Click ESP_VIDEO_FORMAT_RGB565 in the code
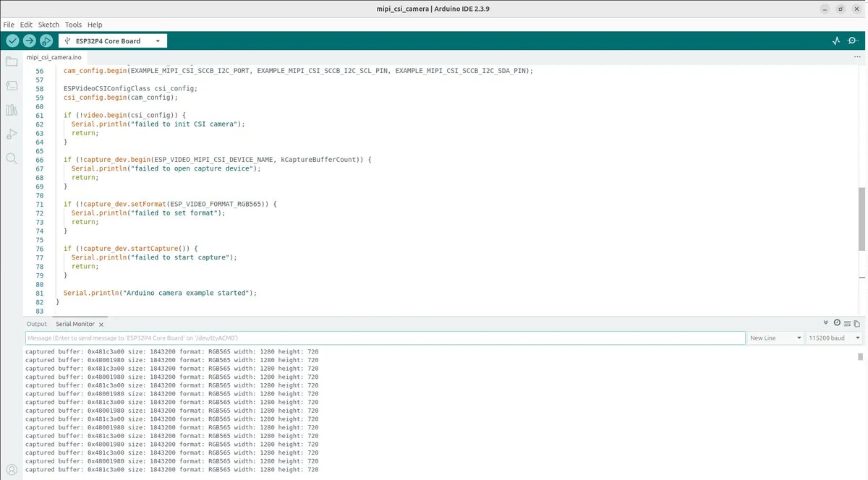This screenshot has width=868, height=480. pos(217,204)
